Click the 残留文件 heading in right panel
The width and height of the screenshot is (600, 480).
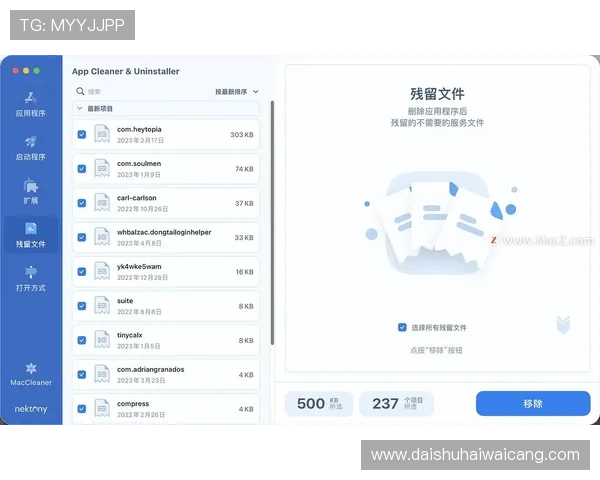point(437,94)
